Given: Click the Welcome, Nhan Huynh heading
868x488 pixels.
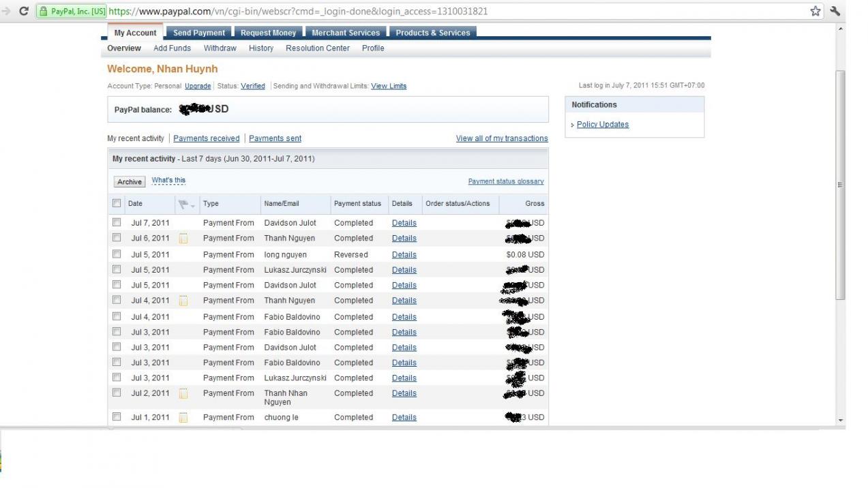Looking at the screenshot, I should [162, 69].
